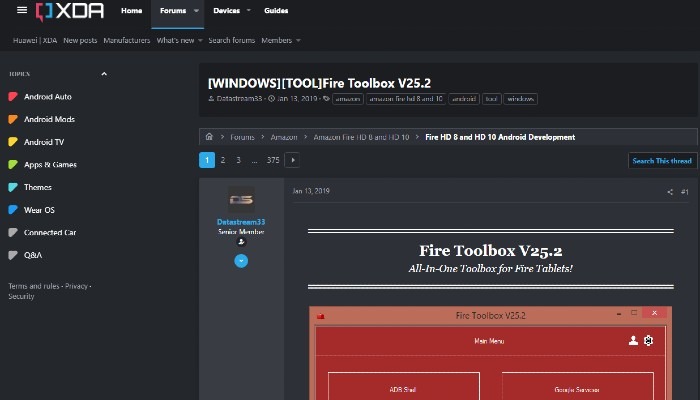
Task: Select the amazon fire hd 8 and 10 tag
Action: (406, 99)
